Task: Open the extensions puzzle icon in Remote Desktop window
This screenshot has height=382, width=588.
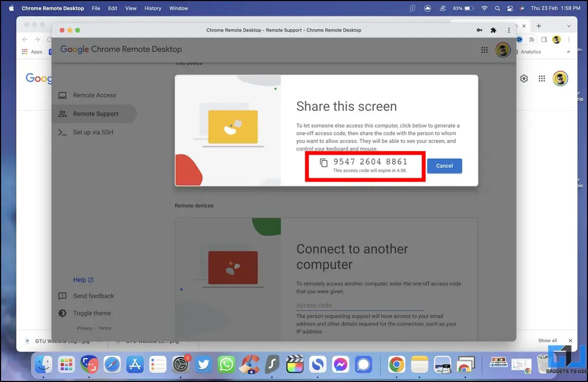Action: coord(493,30)
